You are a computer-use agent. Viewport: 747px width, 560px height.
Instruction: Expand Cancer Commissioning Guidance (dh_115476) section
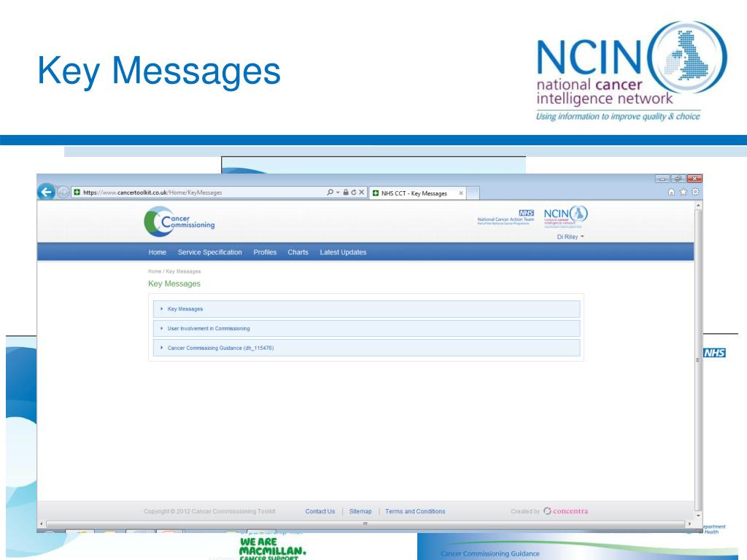coord(366,348)
